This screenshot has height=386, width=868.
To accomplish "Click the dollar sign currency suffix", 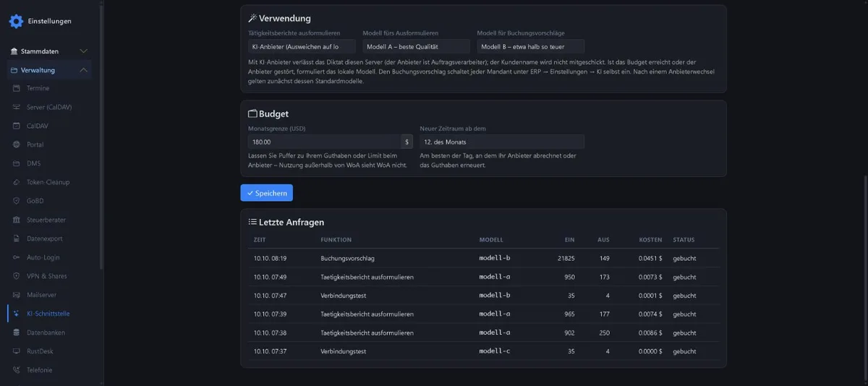I will pos(407,142).
